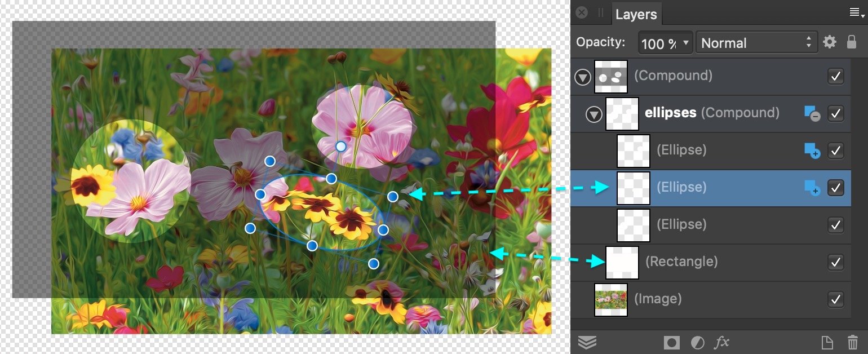Viewport: 868px width, 354px height.
Task: Click the large circle with pink flower on the left of canvas
Action: click(130, 182)
